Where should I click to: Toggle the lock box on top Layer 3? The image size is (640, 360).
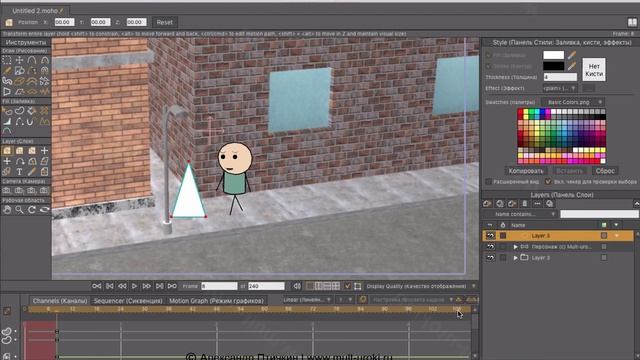click(x=503, y=236)
